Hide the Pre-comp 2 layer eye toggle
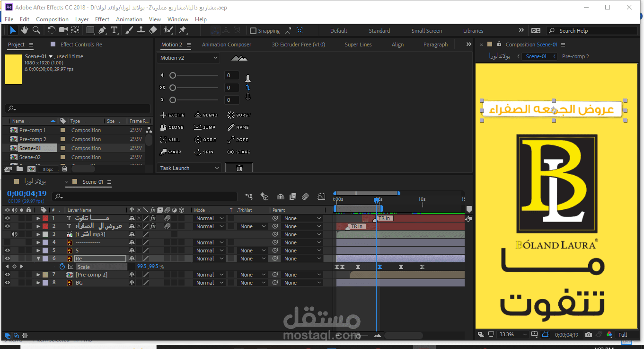The height and width of the screenshot is (349, 644). [7, 275]
